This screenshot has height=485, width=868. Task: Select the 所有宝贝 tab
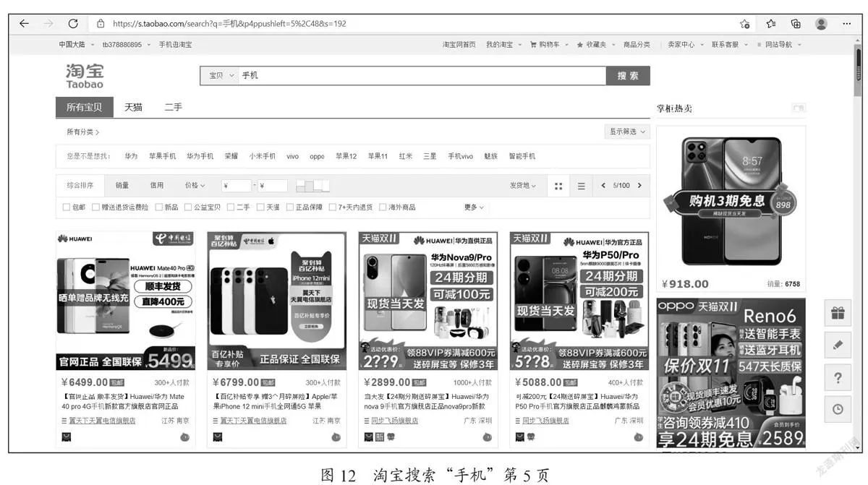tap(85, 107)
